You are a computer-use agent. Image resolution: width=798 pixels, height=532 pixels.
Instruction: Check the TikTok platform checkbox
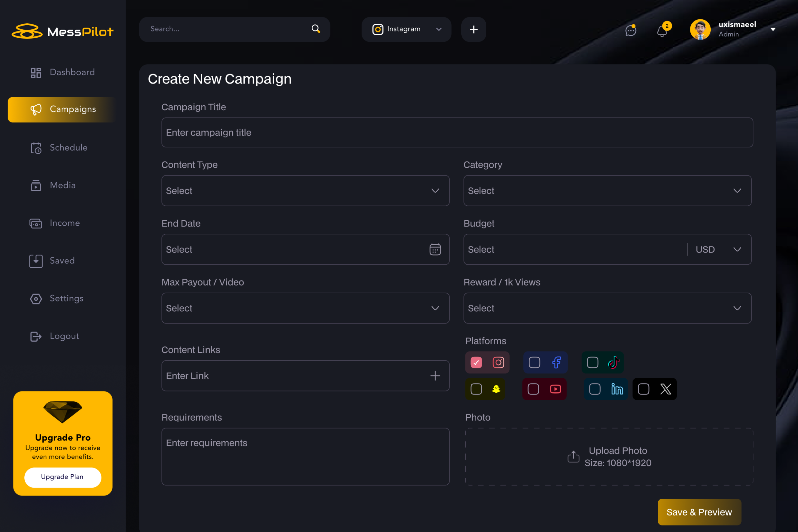[x=592, y=362]
